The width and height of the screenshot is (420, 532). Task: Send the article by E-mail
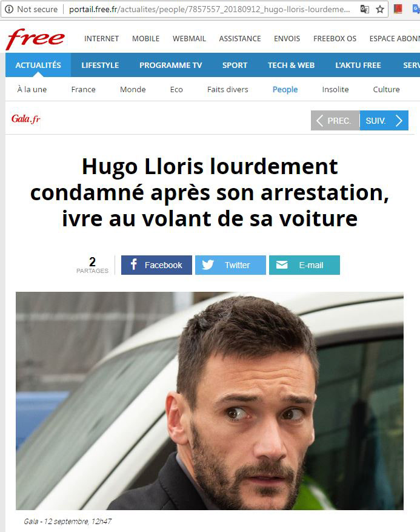(304, 265)
